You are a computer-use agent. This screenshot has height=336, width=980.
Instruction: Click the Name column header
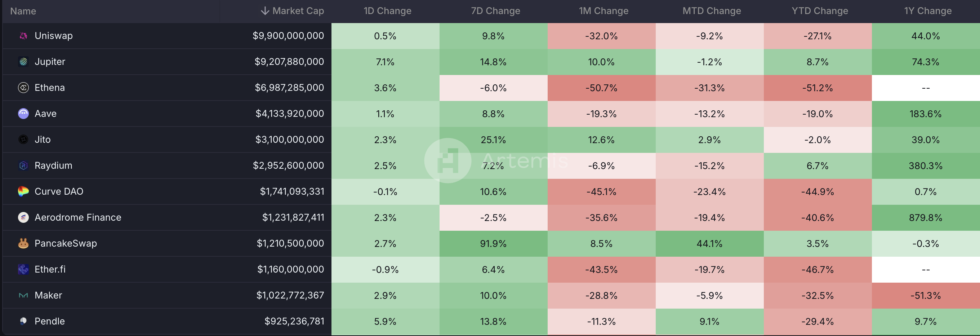(x=23, y=12)
